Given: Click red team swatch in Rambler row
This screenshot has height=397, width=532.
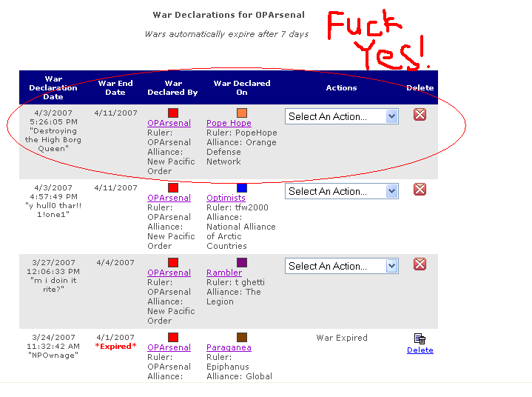Looking at the screenshot, I should (x=173, y=262).
